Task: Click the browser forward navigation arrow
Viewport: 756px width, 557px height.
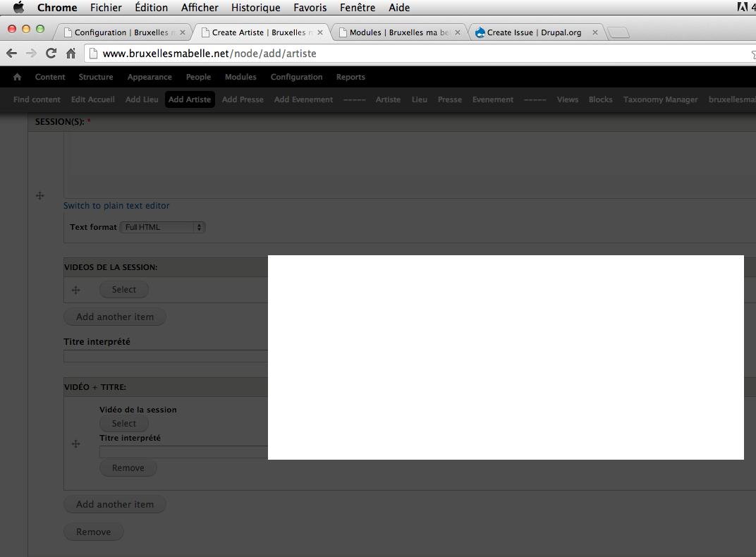Action: 31,52
